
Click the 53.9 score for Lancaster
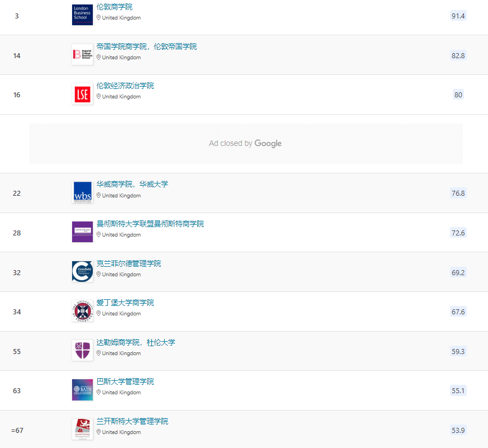point(458,430)
